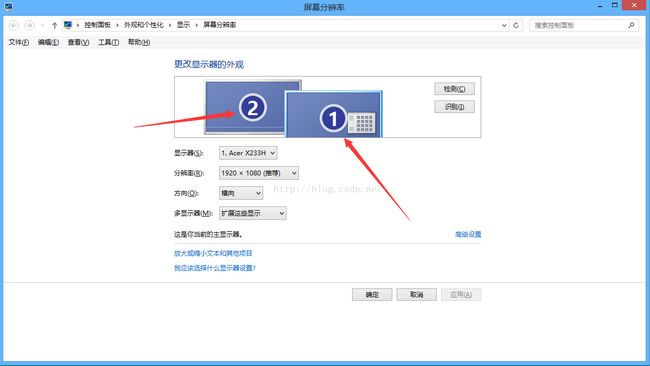The width and height of the screenshot is (650, 366).
Task: Open the 编辑(E) menu
Action: [x=48, y=42]
